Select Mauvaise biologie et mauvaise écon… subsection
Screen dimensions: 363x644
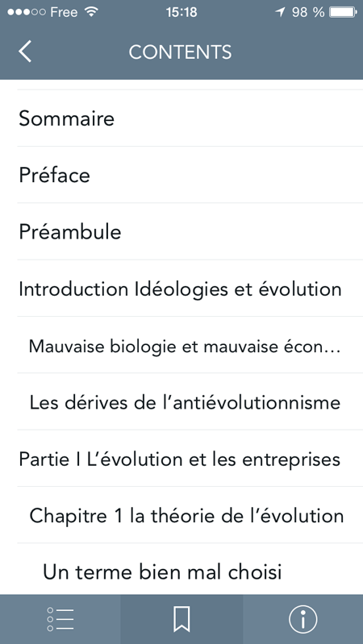point(190,346)
